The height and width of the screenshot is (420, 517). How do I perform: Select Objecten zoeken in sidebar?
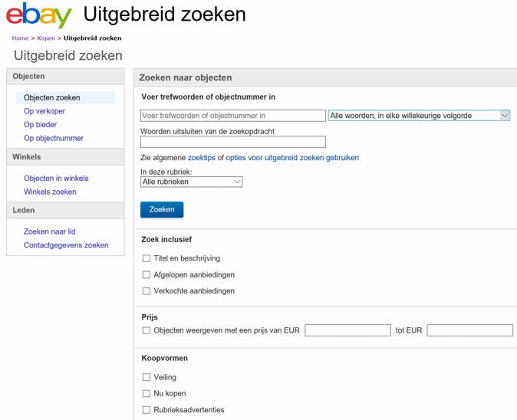coord(52,98)
